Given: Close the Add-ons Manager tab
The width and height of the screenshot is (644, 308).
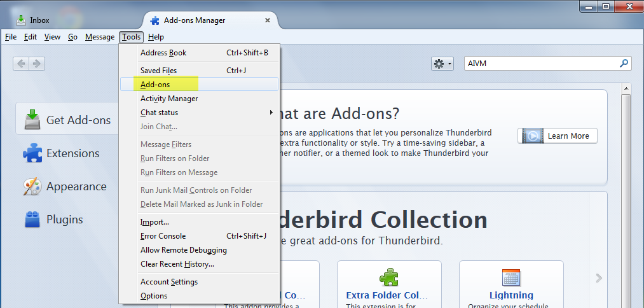Looking at the screenshot, I should click(x=268, y=20).
